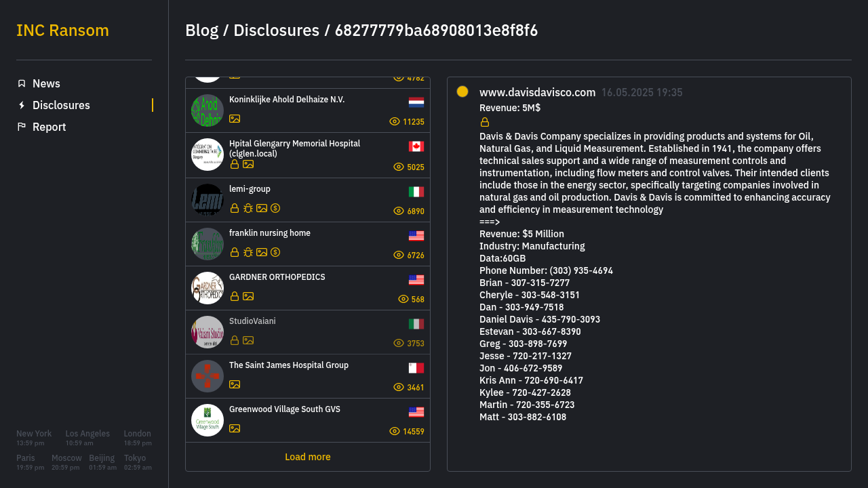Viewport: 868px width, 488px height.
Task: Click the Gardner Orthopedics logo thumbnail
Action: coord(208,288)
